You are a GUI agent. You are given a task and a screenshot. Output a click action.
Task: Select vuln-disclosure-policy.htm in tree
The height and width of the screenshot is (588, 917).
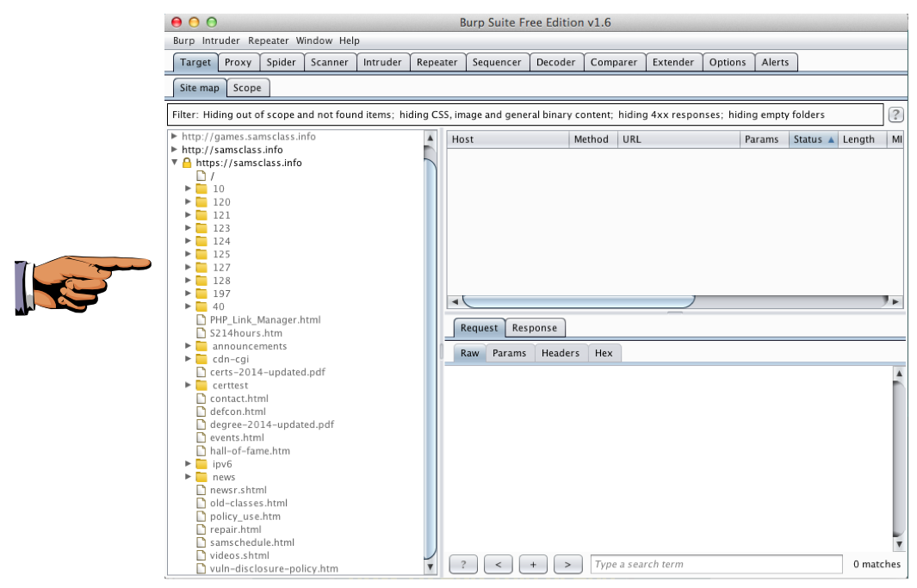pos(274,568)
